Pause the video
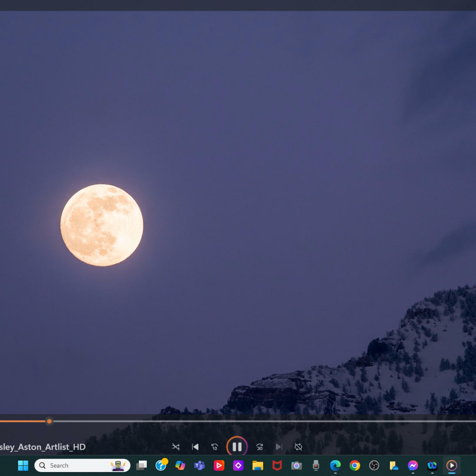 (x=237, y=447)
